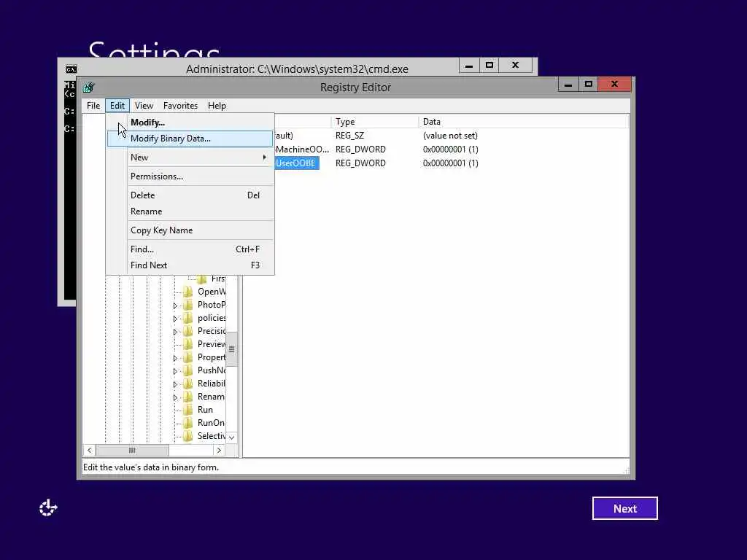Expand the PhotoP tree node
Image resolution: width=747 pixels, height=560 pixels.
[x=175, y=306]
